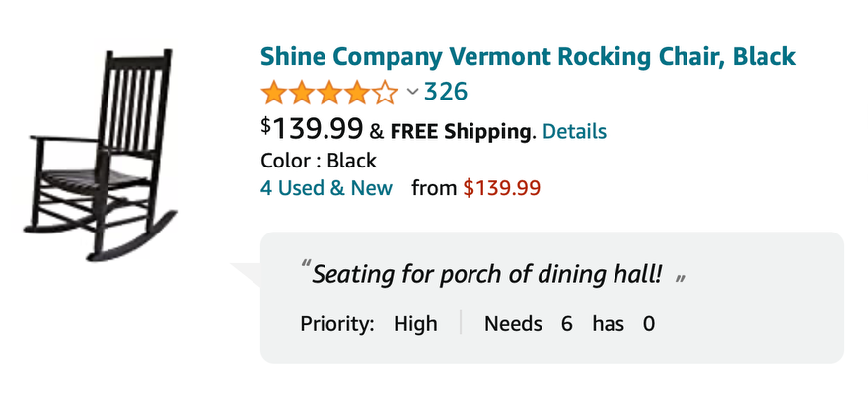Click the "Seating for porch of dining hall!" comment
This screenshot has width=868, height=400.
[487, 273]
